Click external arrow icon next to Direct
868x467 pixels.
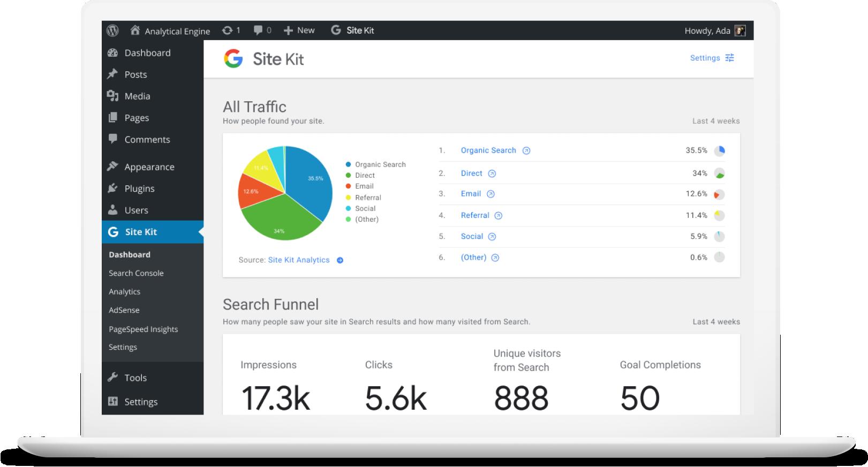pyautogui.click(x=492, y=174)
